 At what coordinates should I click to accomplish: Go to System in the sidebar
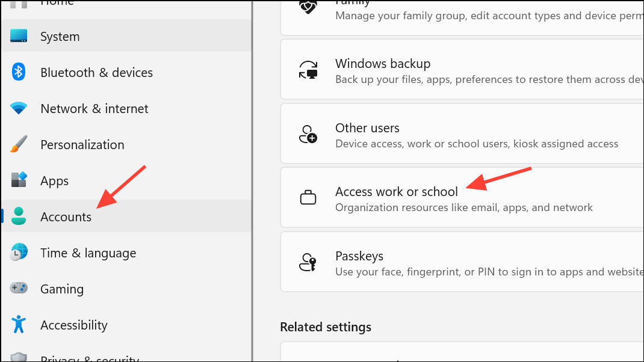point(126,36)
